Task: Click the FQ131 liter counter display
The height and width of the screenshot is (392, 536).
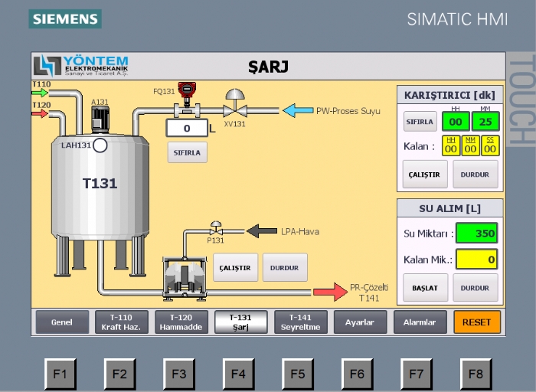Action: pos(187,128)
